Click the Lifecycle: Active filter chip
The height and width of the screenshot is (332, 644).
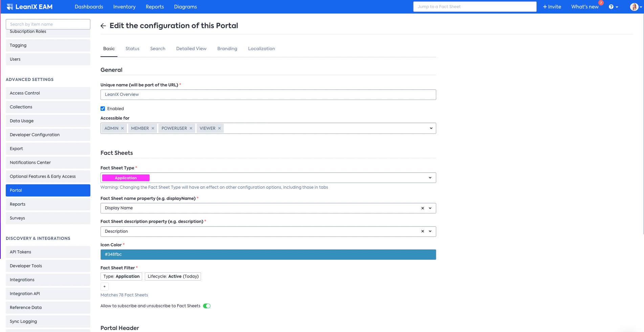(x=173, y=276)
